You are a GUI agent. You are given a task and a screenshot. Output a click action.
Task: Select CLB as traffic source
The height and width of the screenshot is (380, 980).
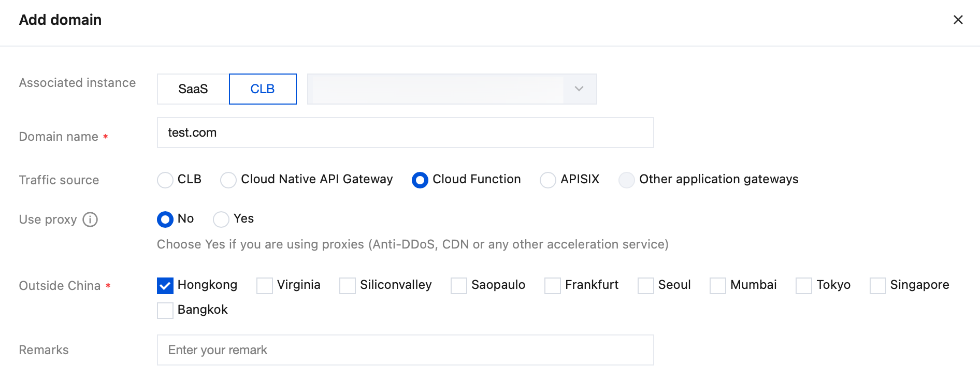(165, 180)
